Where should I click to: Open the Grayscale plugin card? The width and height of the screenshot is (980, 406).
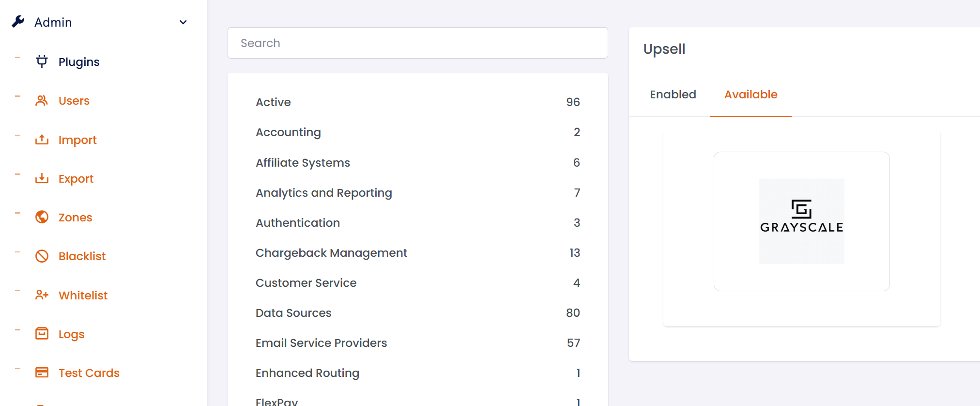coord(801,221)
